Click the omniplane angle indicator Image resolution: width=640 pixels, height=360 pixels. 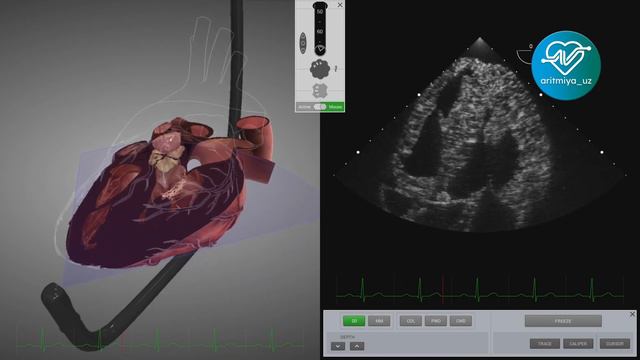pos(525,53)
